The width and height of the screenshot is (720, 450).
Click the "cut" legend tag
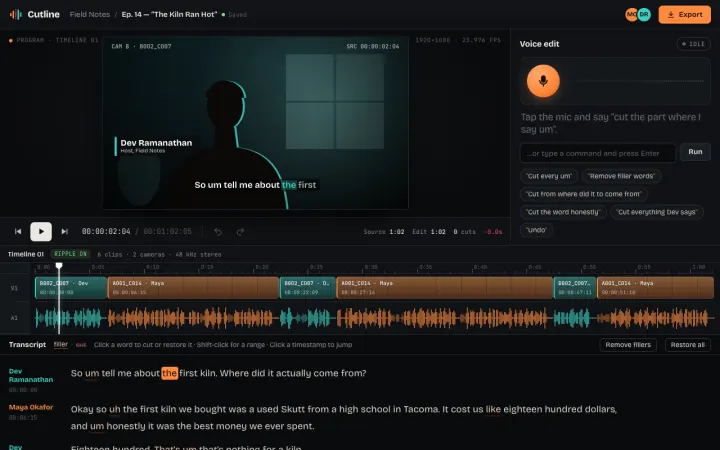click(81, 345)
